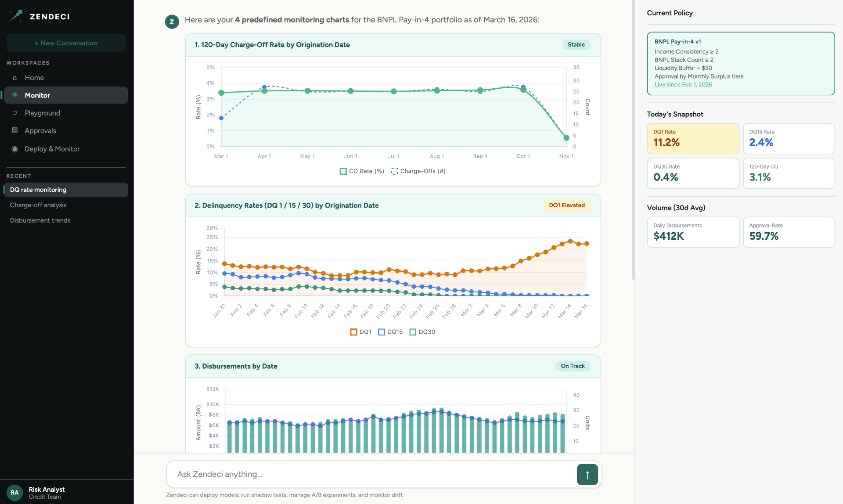The height and width of the screenshot is (504, 843).
Task: Toggle DQ1 legend series
Action: pos(360,332)
